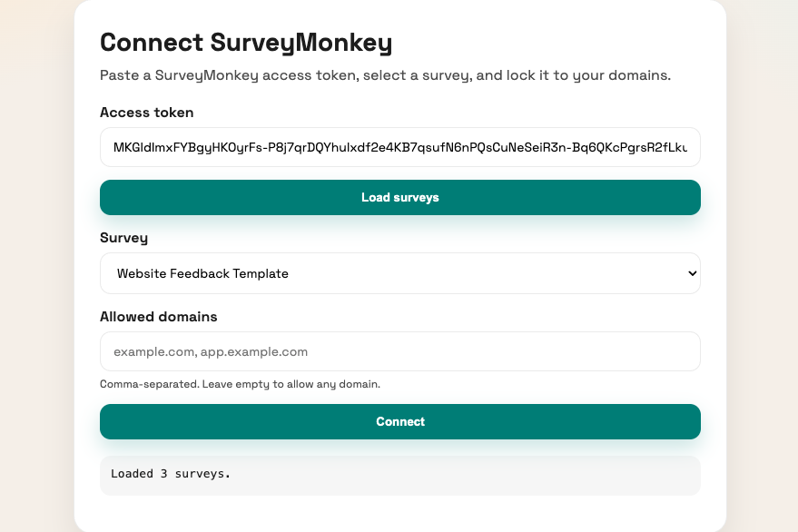The image size is (798, 532).
Task: Click the "Access token" field label
Action: pyautogui.click(x=147, y=113)
